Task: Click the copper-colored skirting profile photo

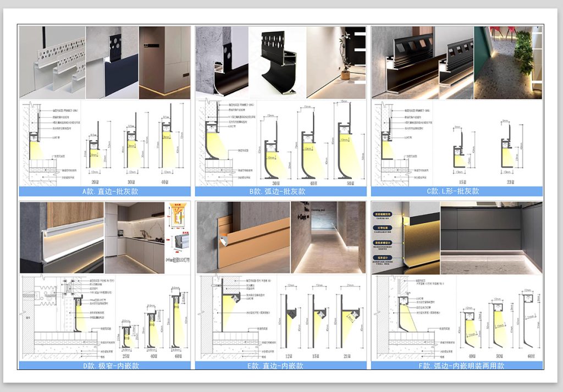Action: [244, 238]
